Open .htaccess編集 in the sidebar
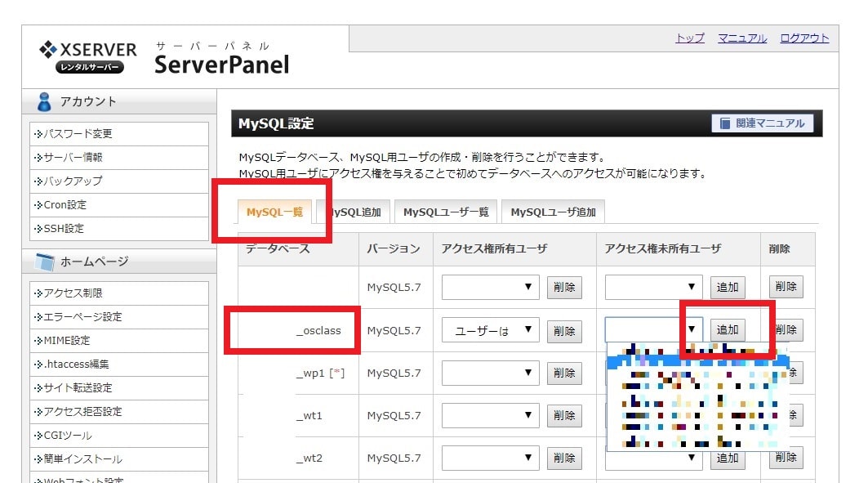This screenshot has width=868, height=483. tap(78, 364)
